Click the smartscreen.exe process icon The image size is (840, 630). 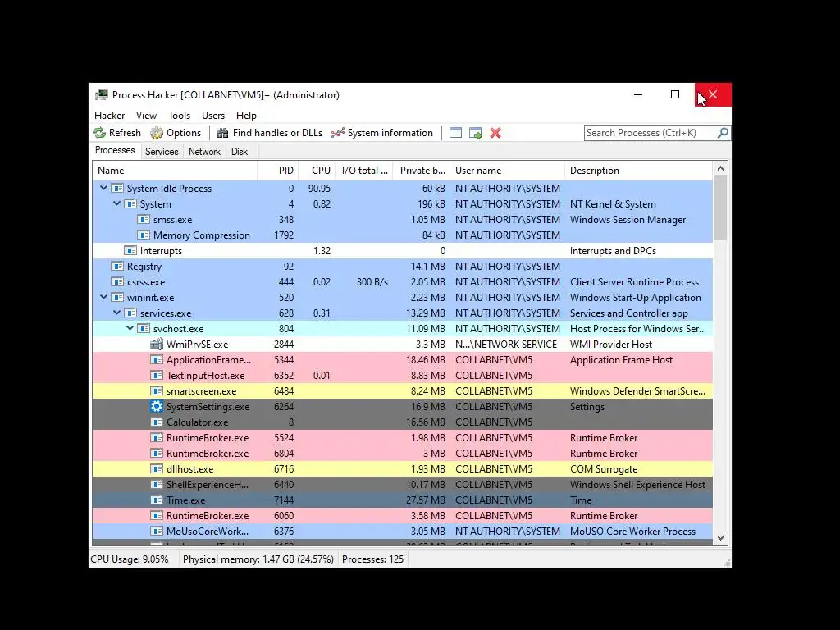[x=157, y=391]
